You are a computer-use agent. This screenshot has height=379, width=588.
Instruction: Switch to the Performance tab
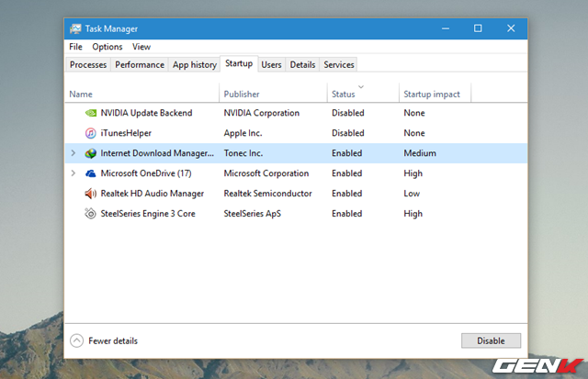(141, 64)
